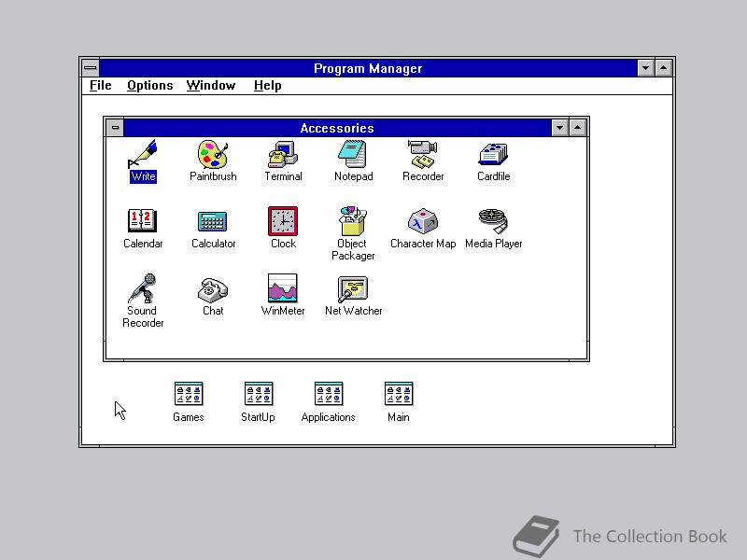Image resolution: width=747 pixels, height=560 pixels.
Task: Open Accessories window control menu box
Action: point(115,128)
